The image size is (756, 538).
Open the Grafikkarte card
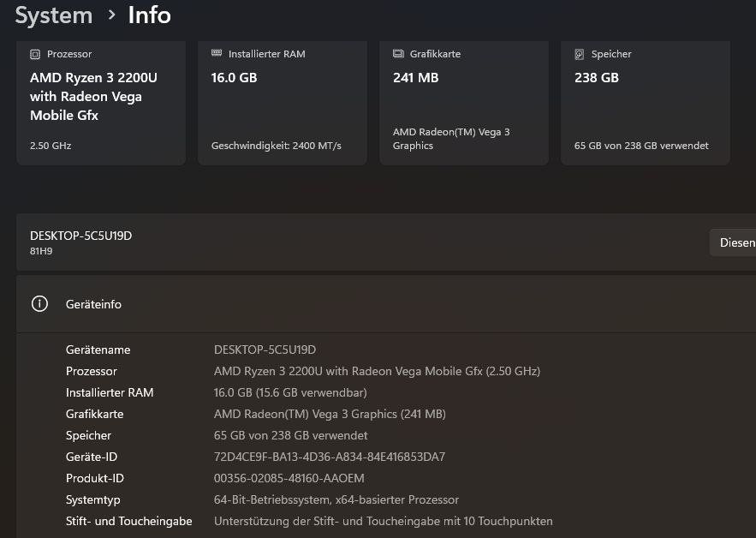click(464, 103)
